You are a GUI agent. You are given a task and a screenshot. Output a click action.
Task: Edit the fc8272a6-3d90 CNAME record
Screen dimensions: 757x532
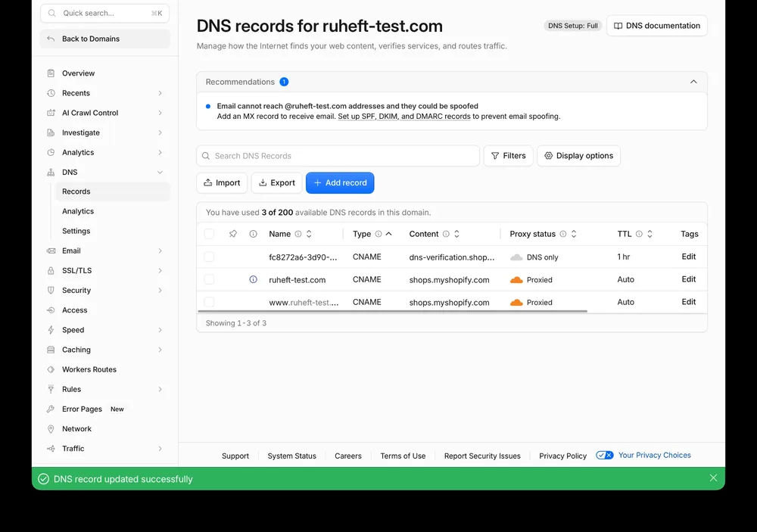click(688, 257)
